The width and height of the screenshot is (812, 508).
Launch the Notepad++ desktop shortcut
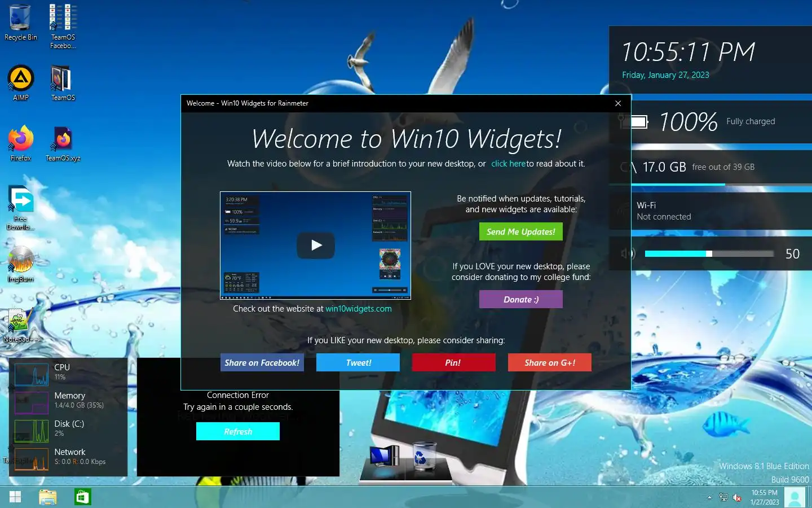(x=20, y=325)
